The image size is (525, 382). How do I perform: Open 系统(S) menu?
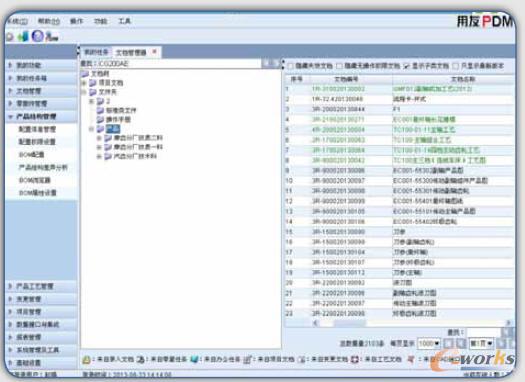pyautogui.click(x=18, y=21)
